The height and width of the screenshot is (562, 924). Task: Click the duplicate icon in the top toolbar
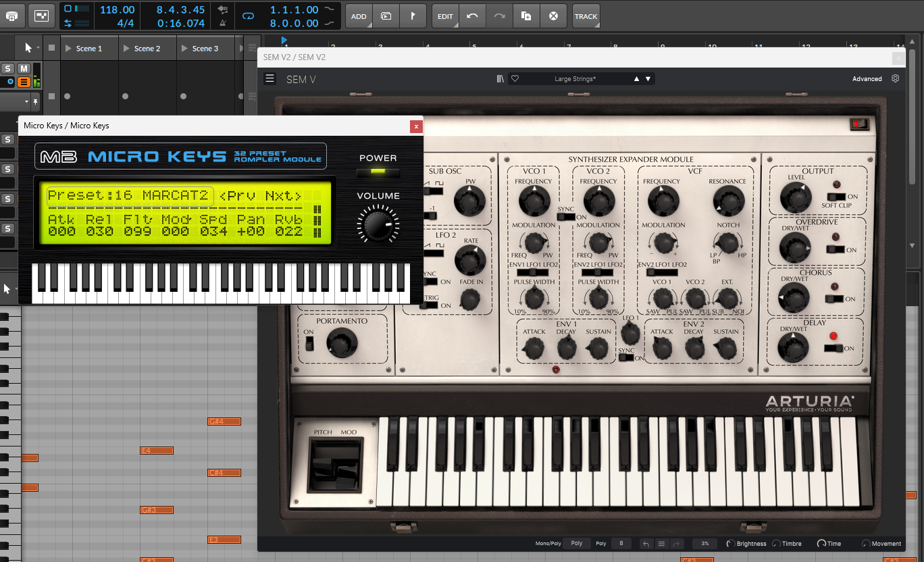coord(526,16)
